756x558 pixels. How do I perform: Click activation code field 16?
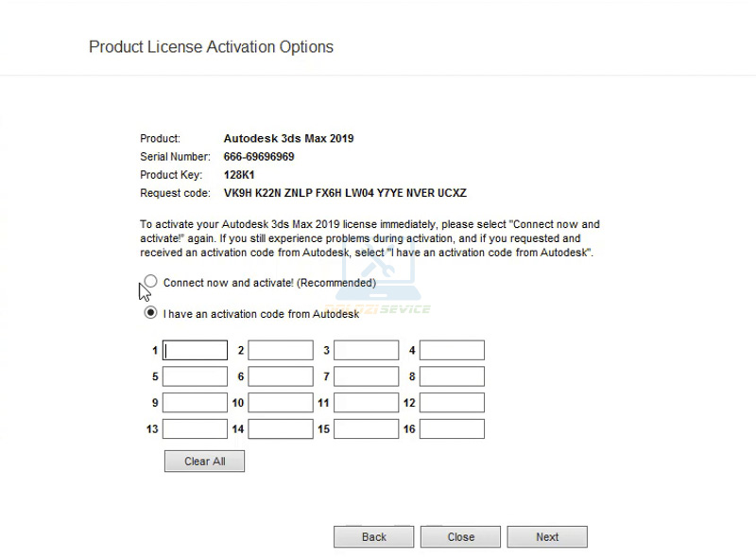click(x=452, y=429)
